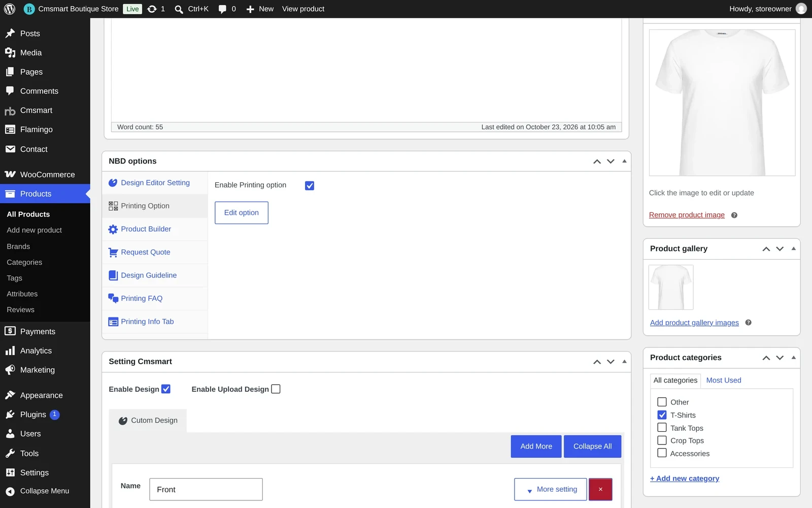The height and width of the screenshot is (508, 812).
Task: Click the product gallery t-shirt thumbnail
Action: click(671, 287)
